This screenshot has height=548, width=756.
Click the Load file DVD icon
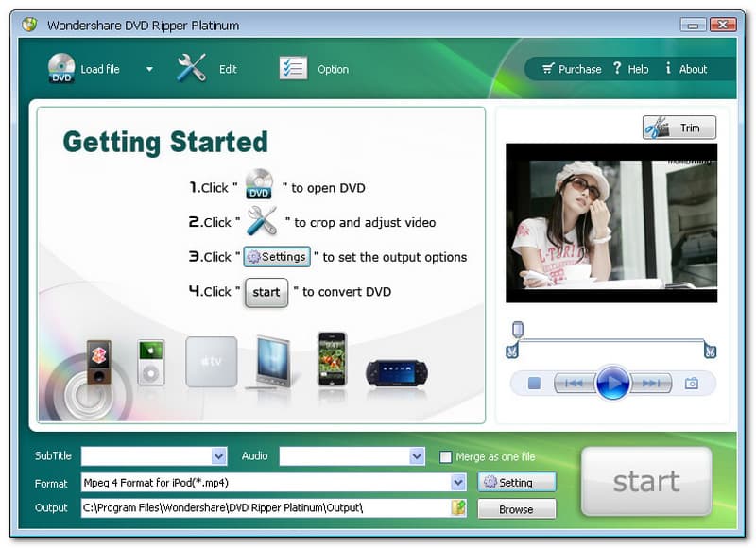pos(61,68)
